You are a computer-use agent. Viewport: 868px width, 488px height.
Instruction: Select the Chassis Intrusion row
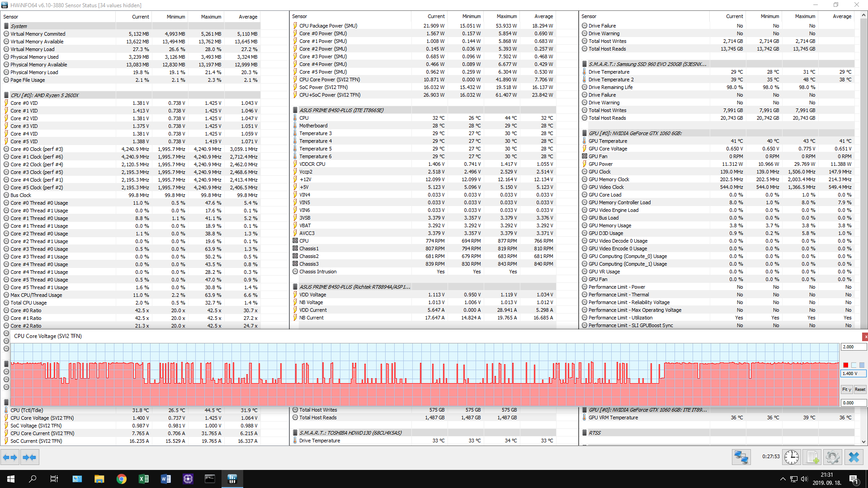pos(423,272)
